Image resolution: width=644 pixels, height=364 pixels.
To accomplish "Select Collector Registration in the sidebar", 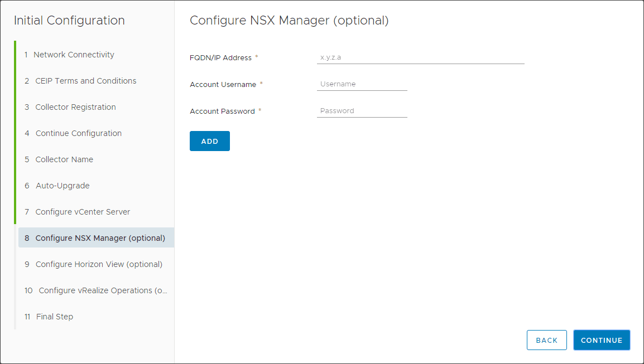I will (x=75, y=107).
